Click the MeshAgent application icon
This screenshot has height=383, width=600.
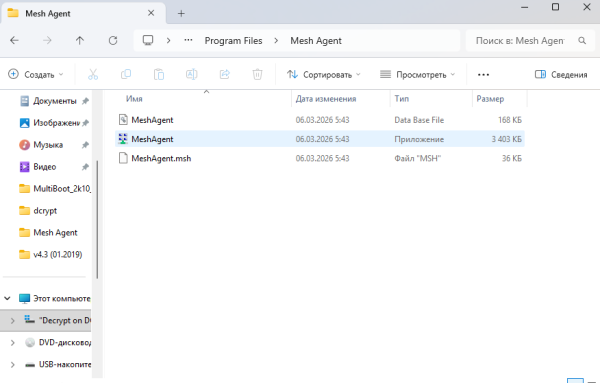[x=123, y=139]
